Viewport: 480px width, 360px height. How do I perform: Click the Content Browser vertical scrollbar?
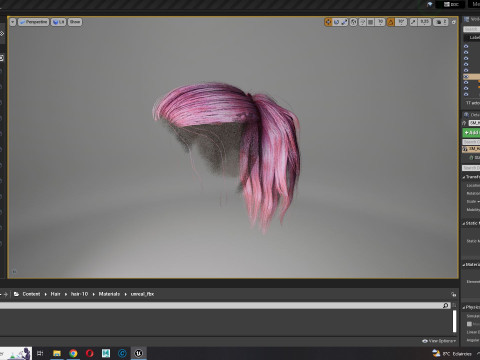(x=454, y=321)
